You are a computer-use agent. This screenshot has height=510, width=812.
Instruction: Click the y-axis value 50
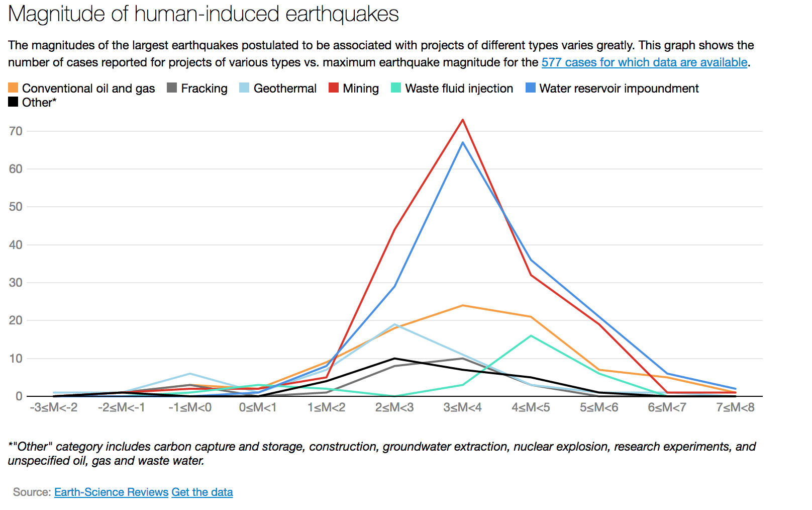click(16, 207)
